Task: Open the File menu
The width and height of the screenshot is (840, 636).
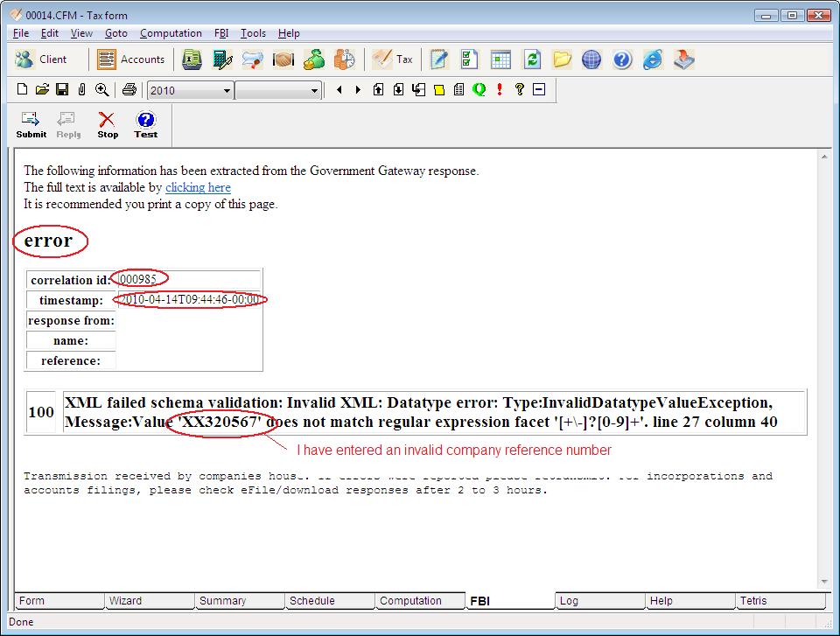Action: point(21,33)
